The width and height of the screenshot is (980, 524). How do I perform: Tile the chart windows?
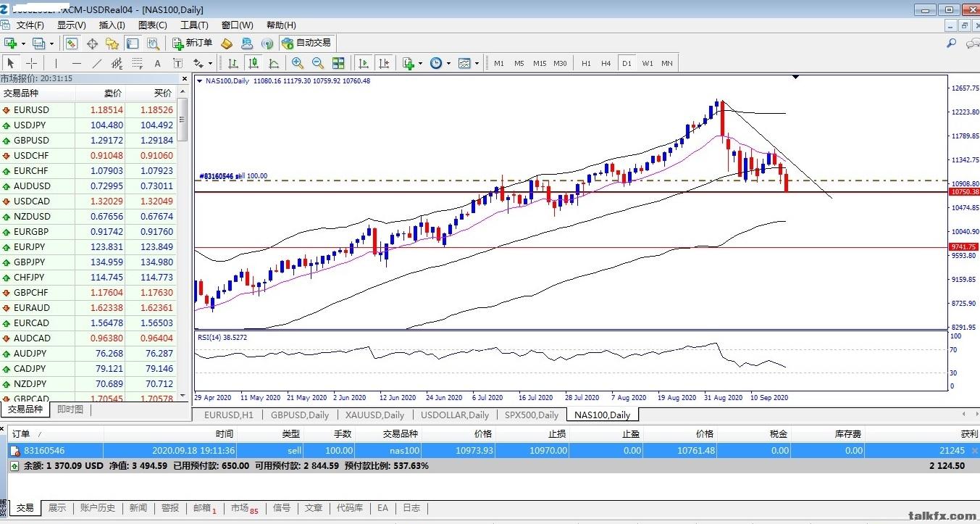(338, 63)
